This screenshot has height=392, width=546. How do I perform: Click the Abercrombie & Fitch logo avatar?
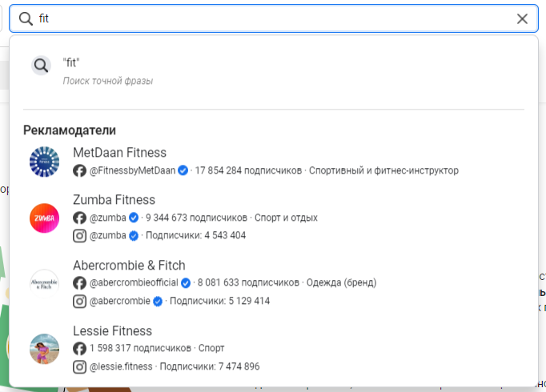pos(44,284)
